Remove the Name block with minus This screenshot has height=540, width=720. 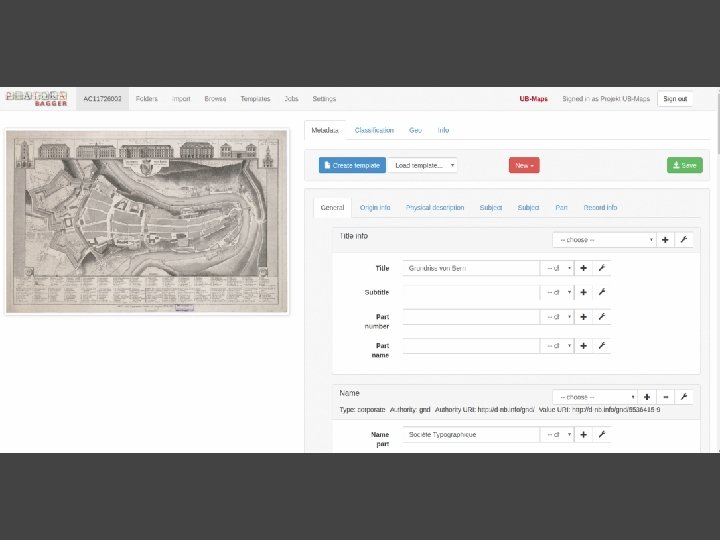point(666,397)
